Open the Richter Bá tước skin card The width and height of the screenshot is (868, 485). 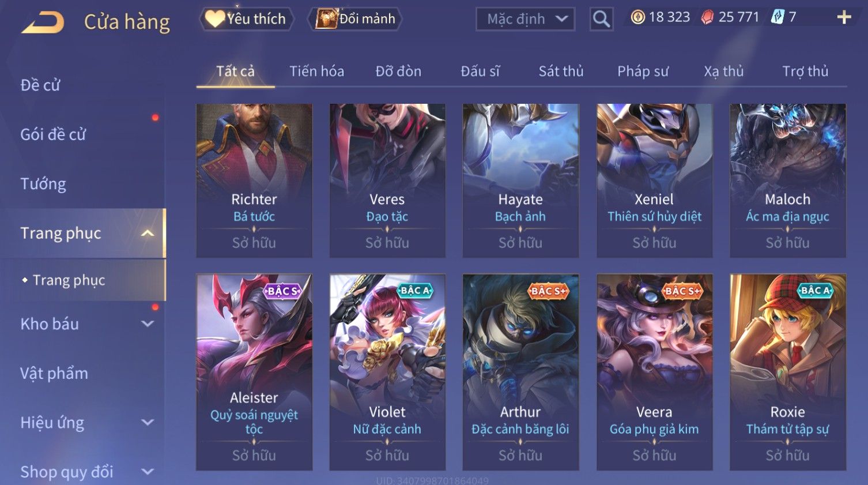coord(254,181)
